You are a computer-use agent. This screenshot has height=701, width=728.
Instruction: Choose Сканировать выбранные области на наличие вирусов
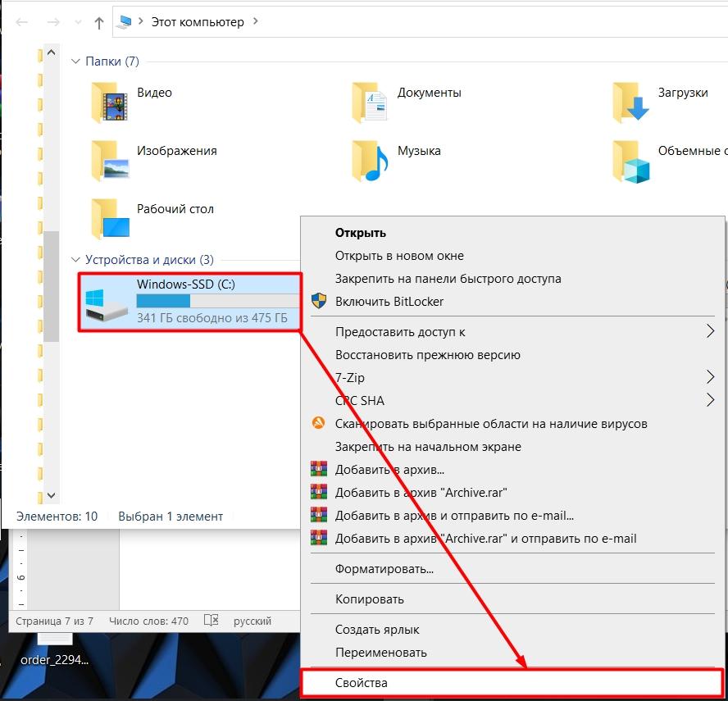pos(513,424)
